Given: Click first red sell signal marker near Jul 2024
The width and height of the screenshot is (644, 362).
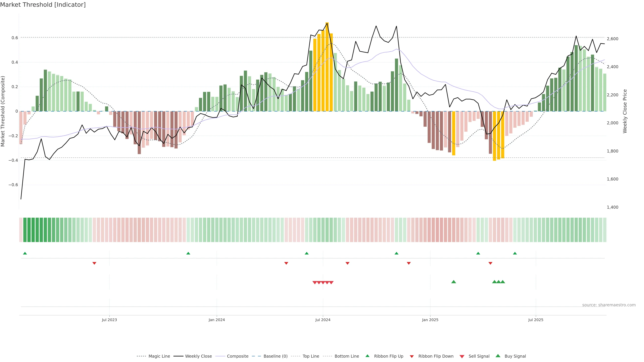Looking at the screenshot, I should click(315, 283).
